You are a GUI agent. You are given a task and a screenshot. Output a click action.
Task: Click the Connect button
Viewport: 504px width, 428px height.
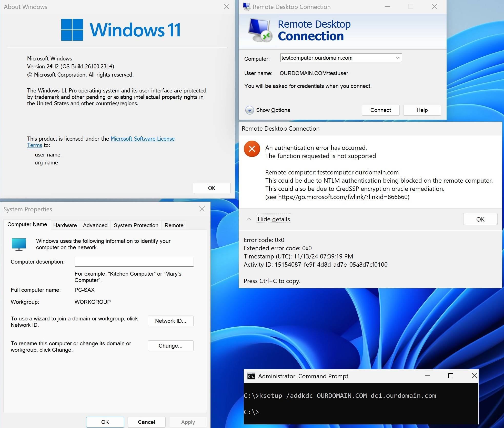click(x=380, y=110)
